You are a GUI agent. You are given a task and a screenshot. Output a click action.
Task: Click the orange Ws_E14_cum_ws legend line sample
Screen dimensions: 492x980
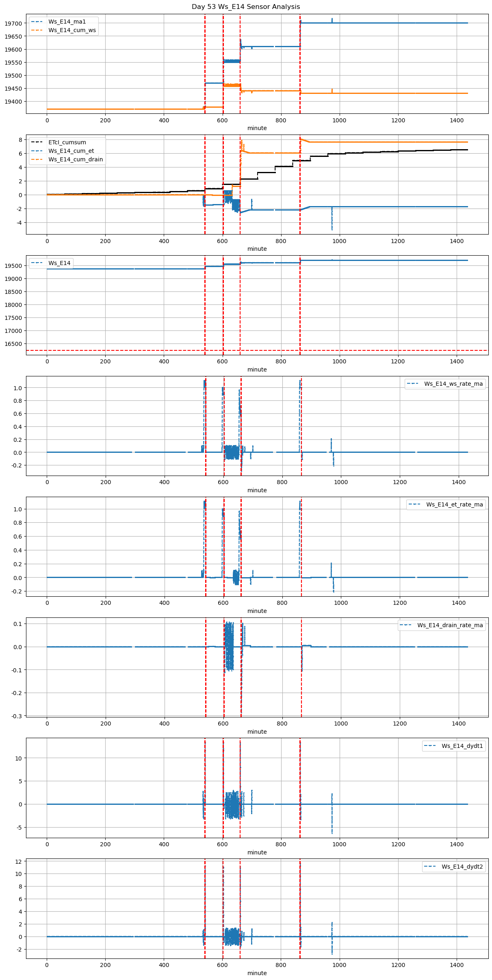tap(37, 30)
